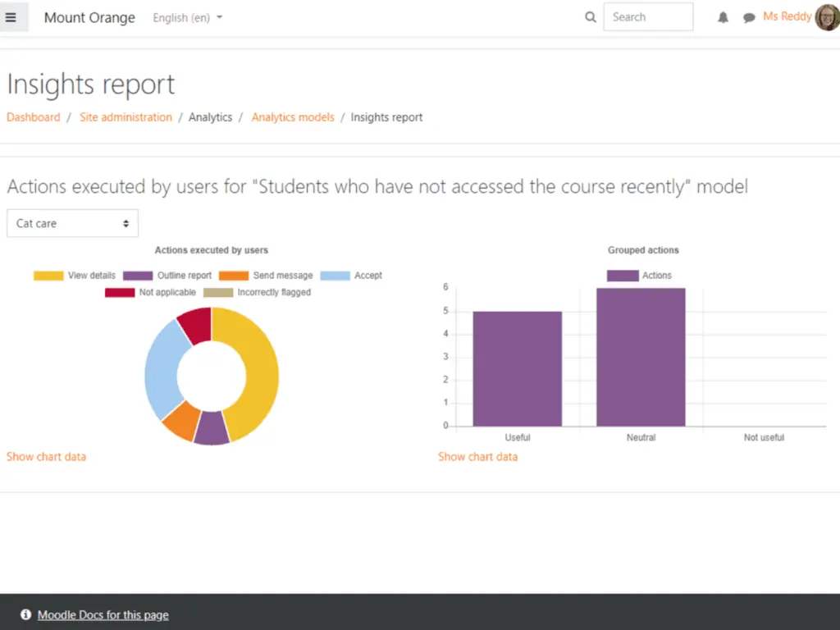
Task: Click the purple Outline report donut segment
Action: tap(212, 428)
